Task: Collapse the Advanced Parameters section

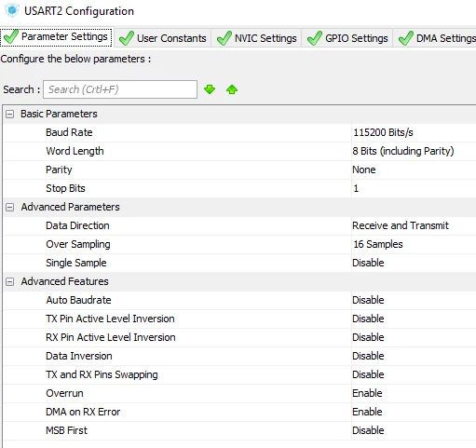Action: (x=10, y=207)
